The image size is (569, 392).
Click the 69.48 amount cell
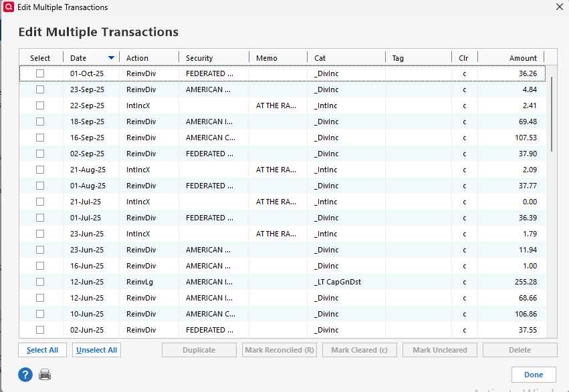tap(528, 122)
